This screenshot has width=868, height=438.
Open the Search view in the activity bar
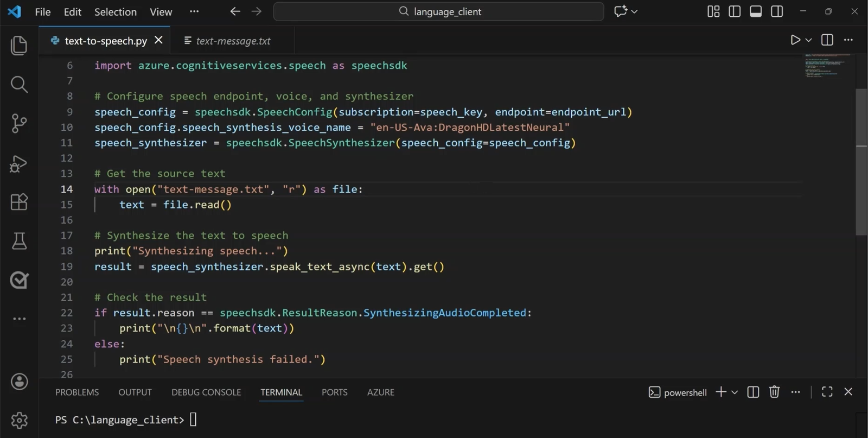click(x=19, y=84)
